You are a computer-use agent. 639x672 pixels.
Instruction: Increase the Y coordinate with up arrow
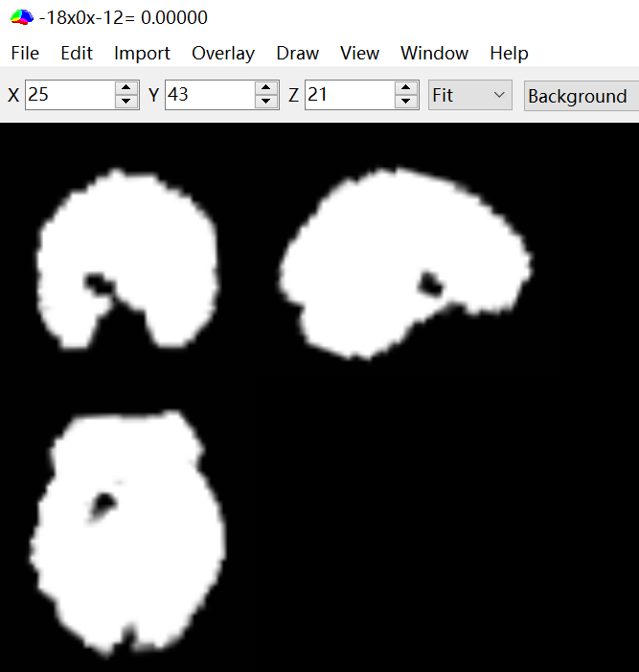266,88
